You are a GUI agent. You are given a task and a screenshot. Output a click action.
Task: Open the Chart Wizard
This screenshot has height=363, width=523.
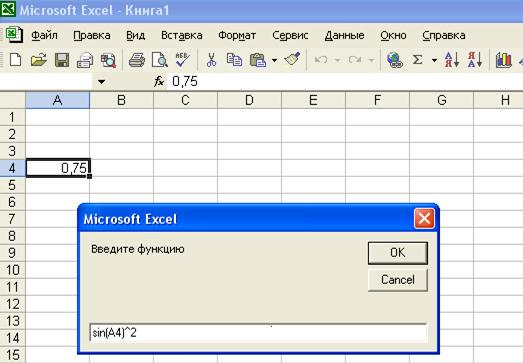503,60
